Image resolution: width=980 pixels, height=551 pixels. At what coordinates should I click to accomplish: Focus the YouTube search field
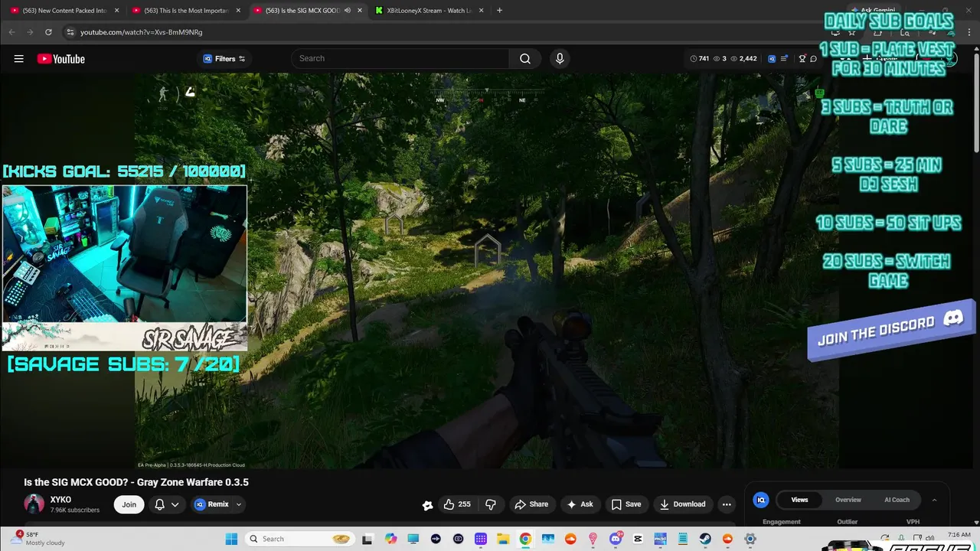tap(400, 59)
